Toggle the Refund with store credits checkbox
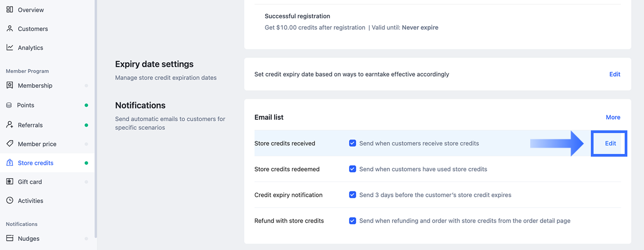The width and height of the screenshot is (644, 250). 353,220
